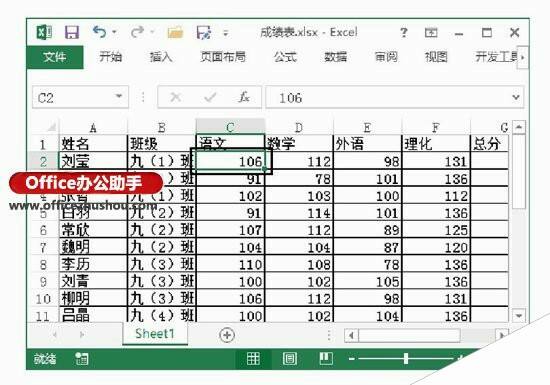Click the horizontal scrollbar thumb
This screenshot has width=550, height=385.
coord(409,335)
